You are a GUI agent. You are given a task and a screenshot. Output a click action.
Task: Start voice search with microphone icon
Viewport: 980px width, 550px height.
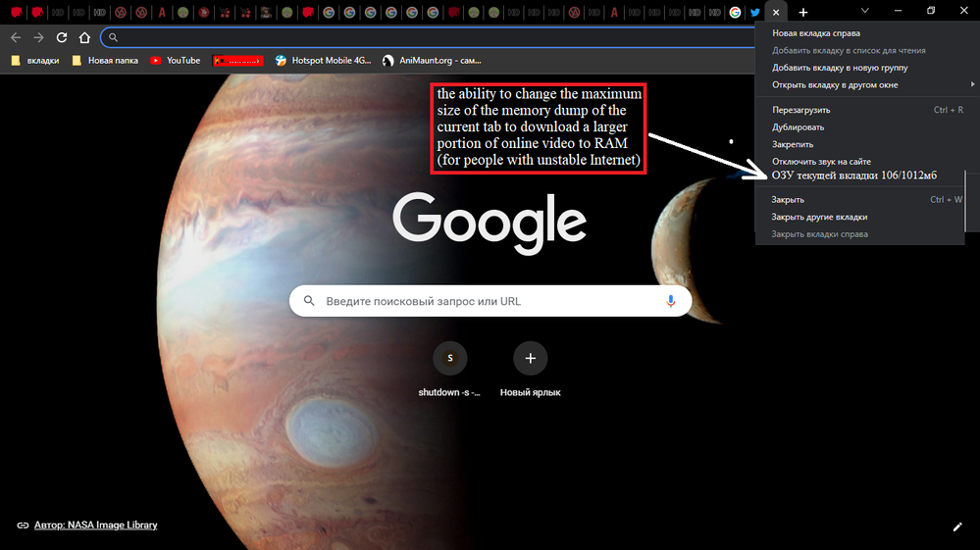(671, 301)
